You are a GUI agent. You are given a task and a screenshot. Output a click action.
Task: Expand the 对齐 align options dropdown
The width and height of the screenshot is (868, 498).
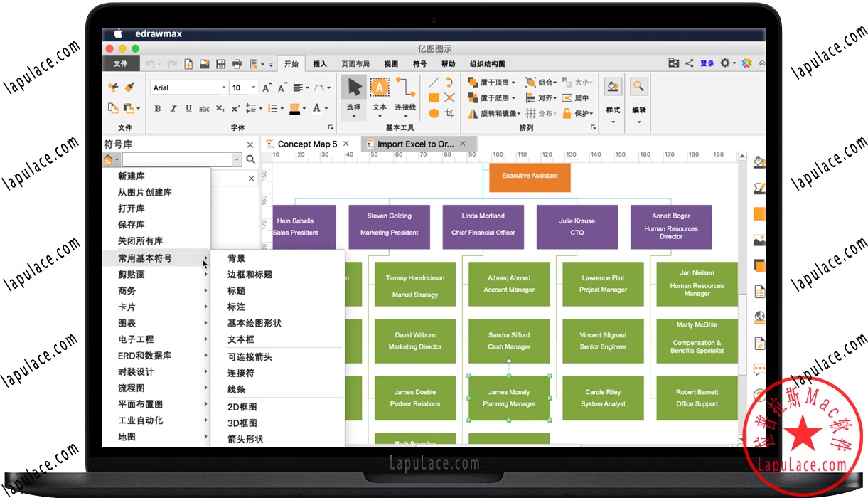554,97
